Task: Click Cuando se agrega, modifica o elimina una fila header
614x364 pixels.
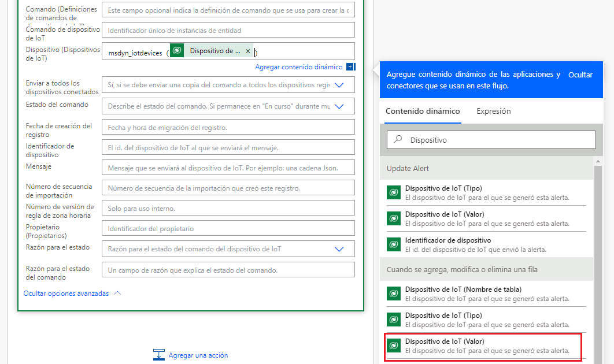Action: [x=486, y=269]
